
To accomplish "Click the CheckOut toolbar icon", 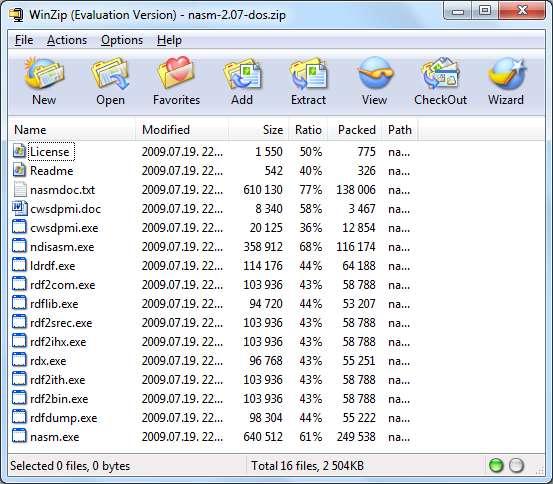I will point(440,73).
